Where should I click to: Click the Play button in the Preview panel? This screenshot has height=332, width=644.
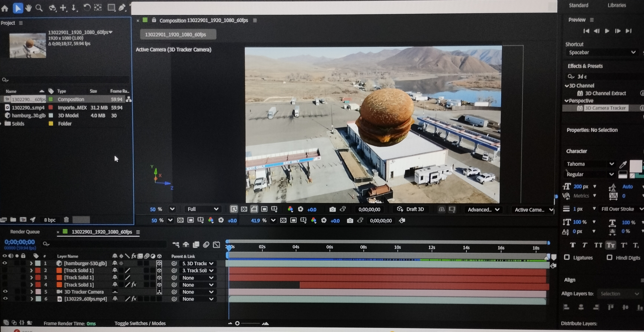[x=607, y=31]
